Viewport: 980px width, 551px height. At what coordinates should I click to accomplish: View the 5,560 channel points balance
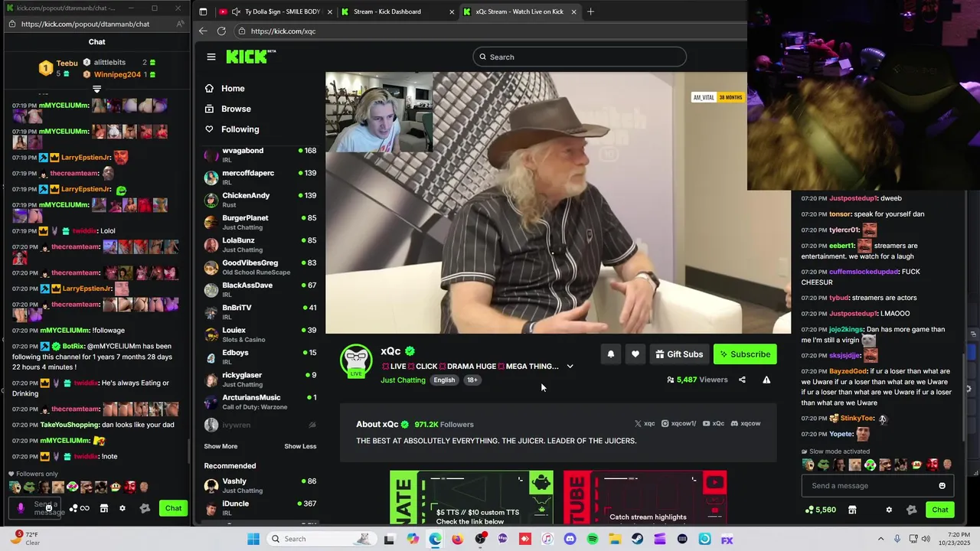point(821,510)
